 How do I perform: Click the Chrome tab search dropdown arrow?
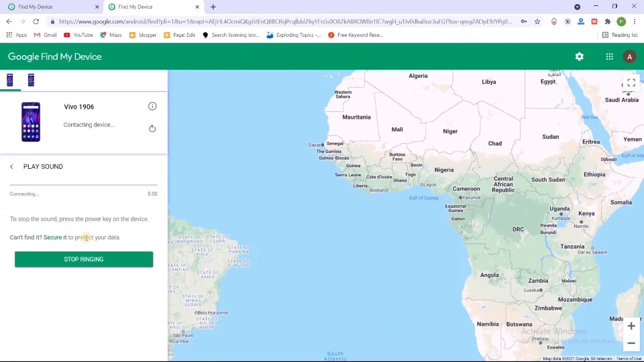[x=577, y=7]
